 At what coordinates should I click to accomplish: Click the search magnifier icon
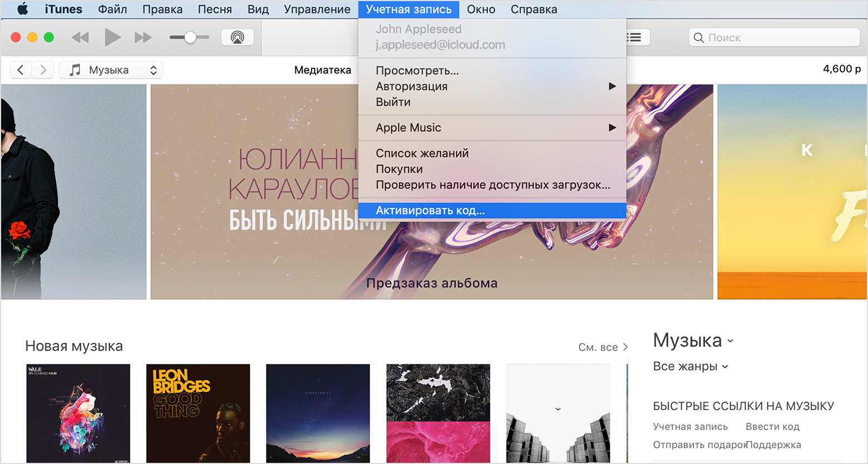(699, 38)
